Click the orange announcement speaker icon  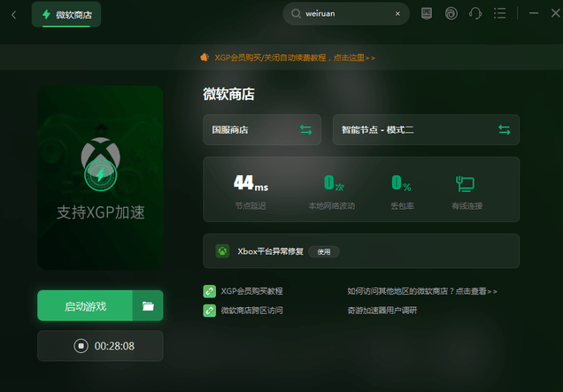pos(204,58)
